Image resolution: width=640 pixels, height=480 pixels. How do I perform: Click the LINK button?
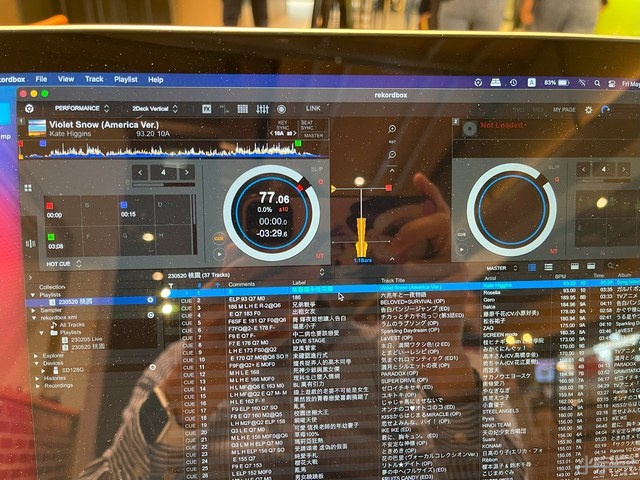tap(313, 108)
